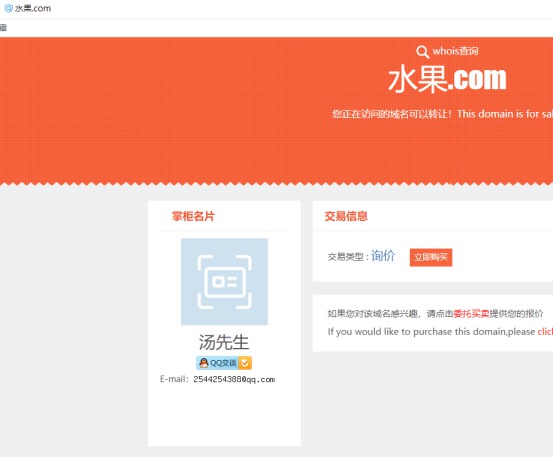Select the 水果.com browser tab title
This screenshot has height=458, width=553.
click(x=33, y=8)
